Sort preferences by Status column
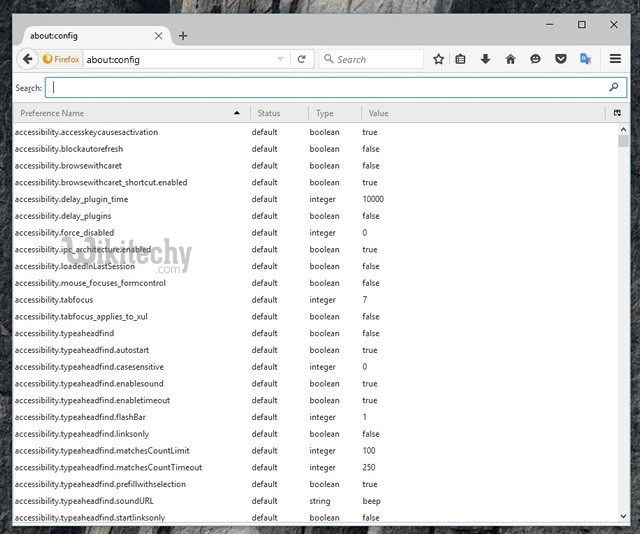Image resolution: width=640 pixels, height=534 pixels. pyautogui.click(x=278, y=113)
